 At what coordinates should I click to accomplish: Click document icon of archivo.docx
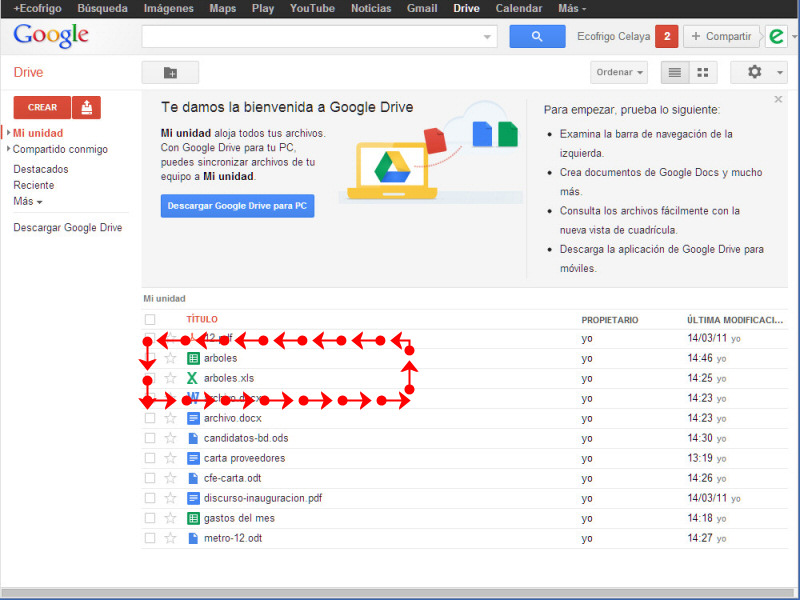coord(193,418)
